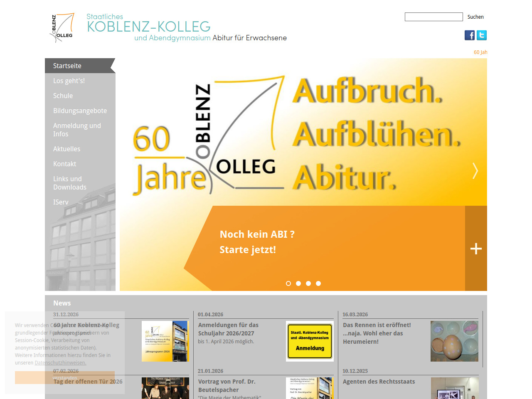This screenshot has width=532, height=399.
Task: Jump to the fourth slider dot
Action: pos(318,283)
